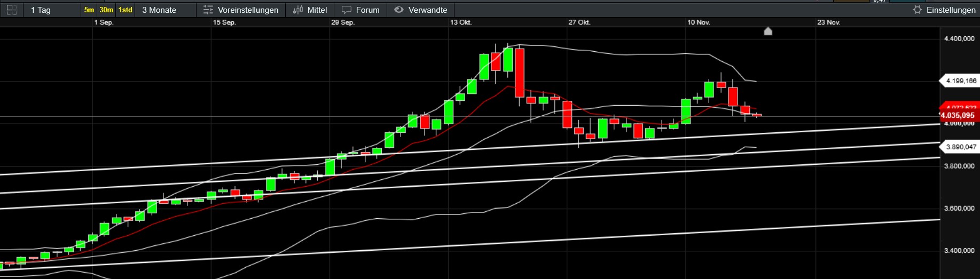This screenshot has height=279, width=980.
Task: Select the 30m quick interval
Action: 106,10
